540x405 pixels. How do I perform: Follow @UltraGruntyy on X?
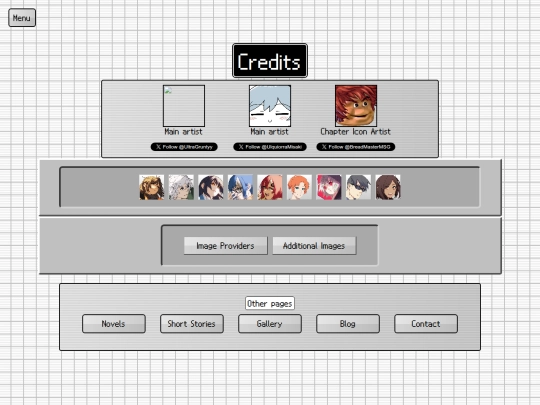(x=184, y=147)
